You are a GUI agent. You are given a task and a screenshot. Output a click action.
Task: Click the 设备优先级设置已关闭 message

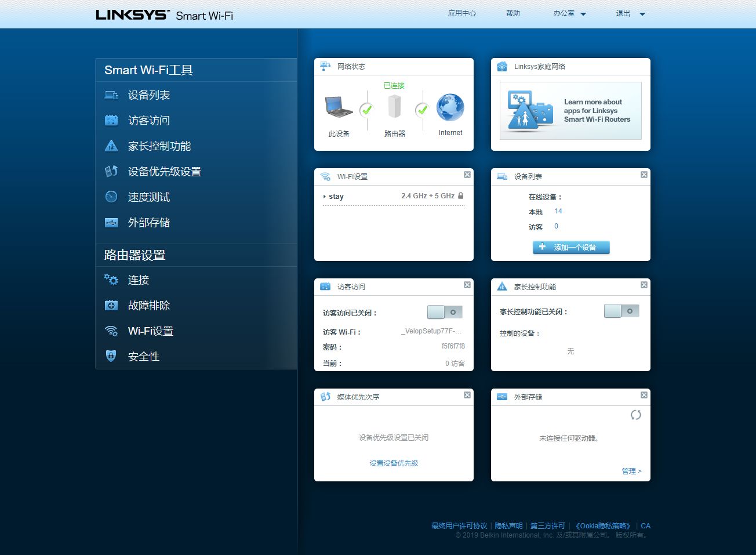pos(394,438)
